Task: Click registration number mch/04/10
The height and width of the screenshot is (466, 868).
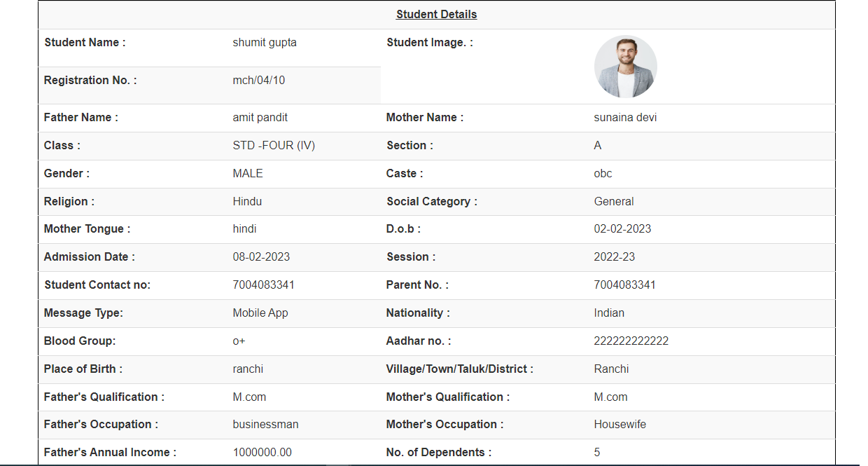Action: coord(259,81)
